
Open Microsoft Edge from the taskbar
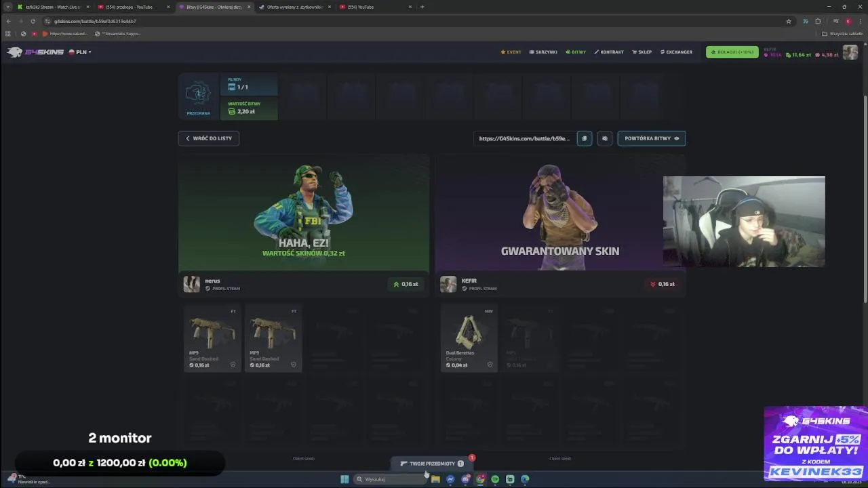click(525, 479)
